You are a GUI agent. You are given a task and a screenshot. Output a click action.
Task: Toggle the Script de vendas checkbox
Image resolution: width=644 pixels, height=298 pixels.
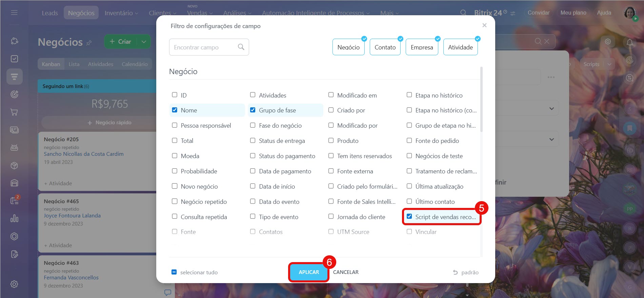(409, 216)
